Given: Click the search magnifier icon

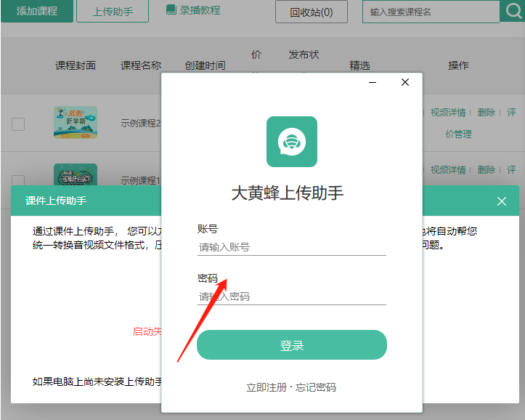Looking at the screenshot, I should click(x=512, y=12).
